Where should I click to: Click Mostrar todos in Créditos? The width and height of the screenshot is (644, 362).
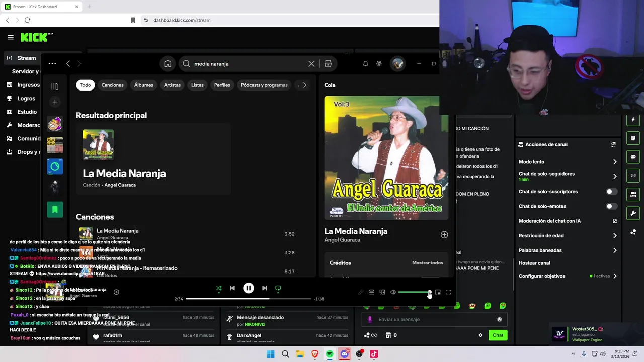click(x=428, y=263)
